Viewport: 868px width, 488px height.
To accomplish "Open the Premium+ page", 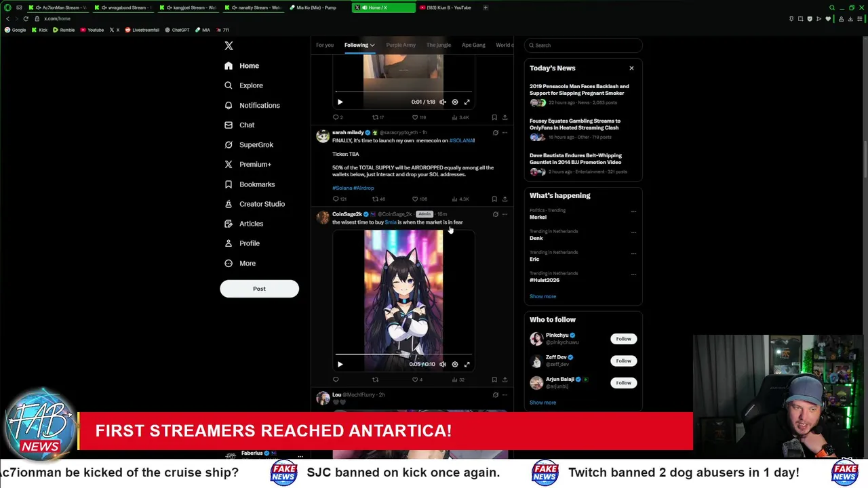I will (x=248, y=164).
